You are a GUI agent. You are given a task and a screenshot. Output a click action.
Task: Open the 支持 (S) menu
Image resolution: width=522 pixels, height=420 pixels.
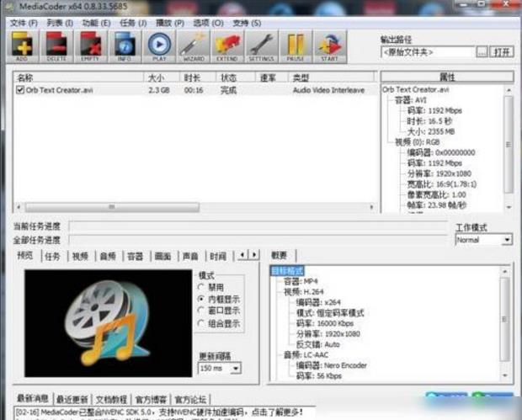pyautogui.click(x=247, y=23)
